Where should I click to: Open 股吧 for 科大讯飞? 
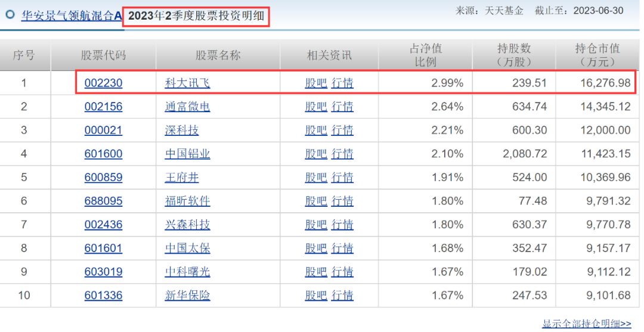316,83
